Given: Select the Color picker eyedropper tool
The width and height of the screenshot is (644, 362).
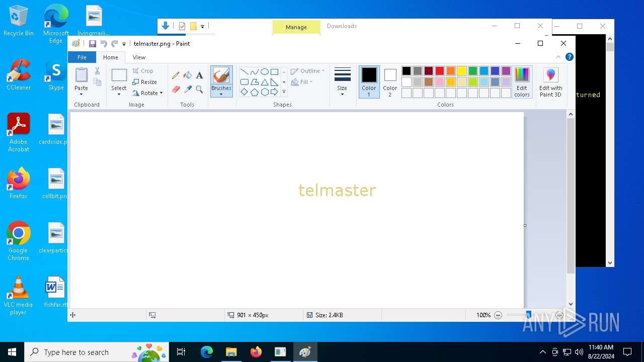Looking at the screenshot, I should pos(188,89).
